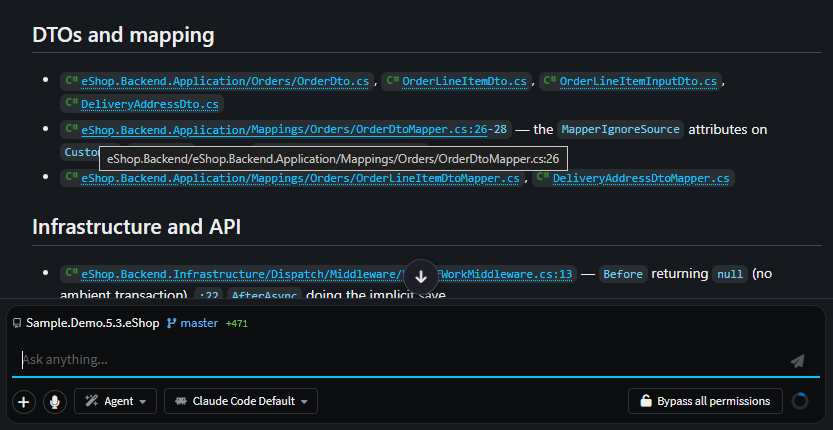
Task: Click the +471 changes indicator
Action: [236, 323]
